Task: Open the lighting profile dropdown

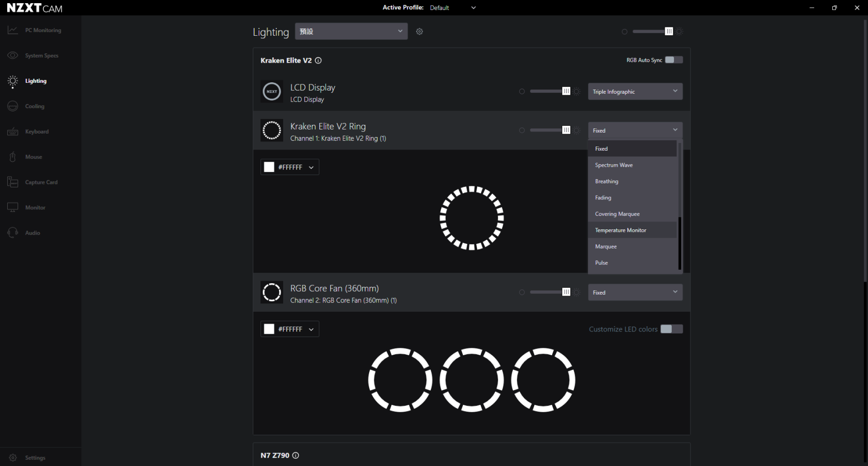Action: [351, 32]
